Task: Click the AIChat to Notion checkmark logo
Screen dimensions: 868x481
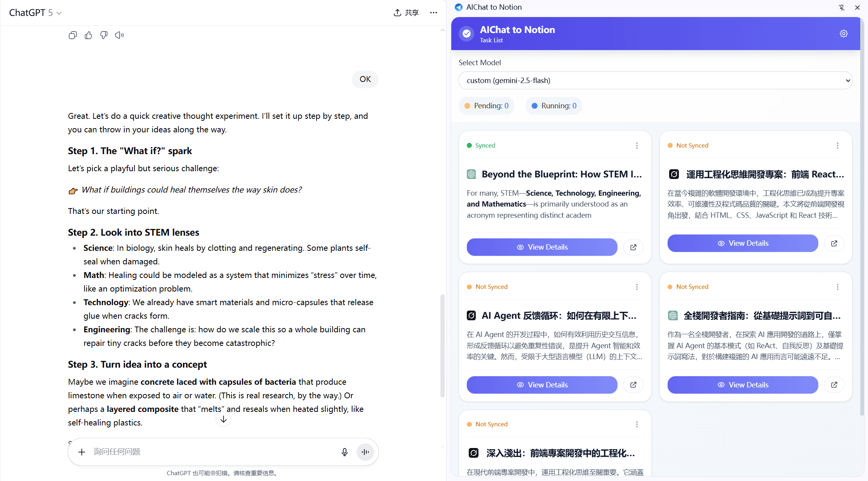Action: pyautogui.click(x=466, y=34)
